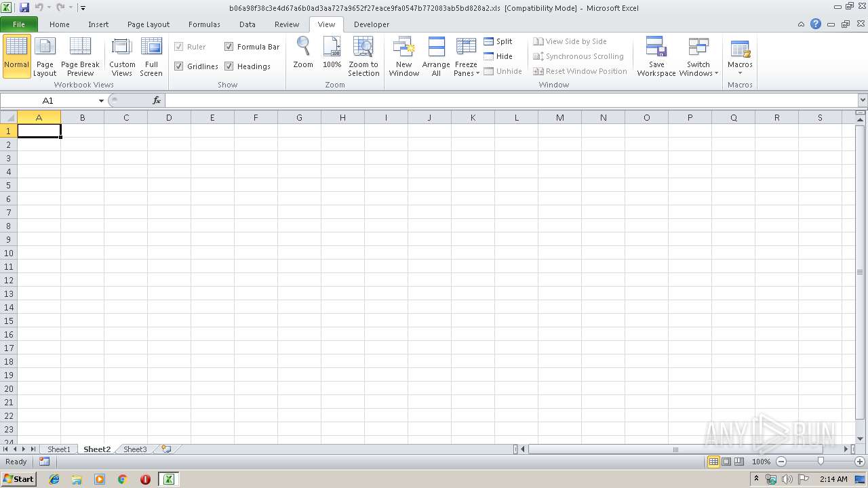Open the Zoom magnifier dialog
This screenshot has width=868, height=488.
tap(303, 53)
